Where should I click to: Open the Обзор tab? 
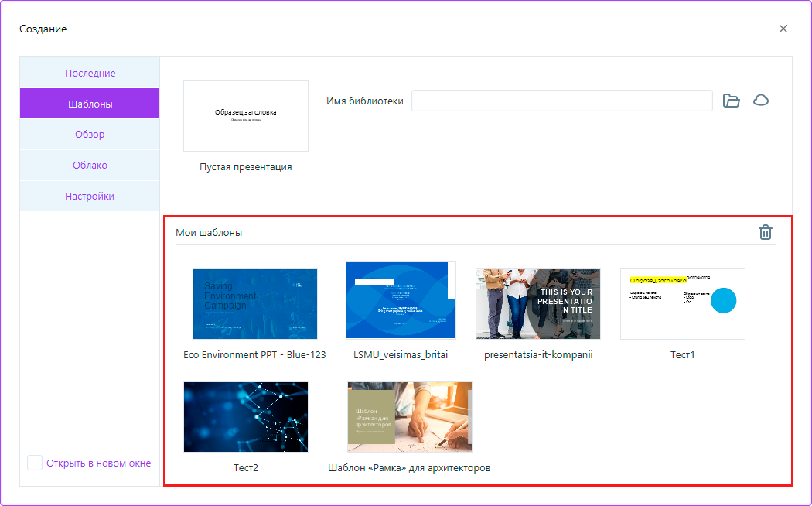89,134
